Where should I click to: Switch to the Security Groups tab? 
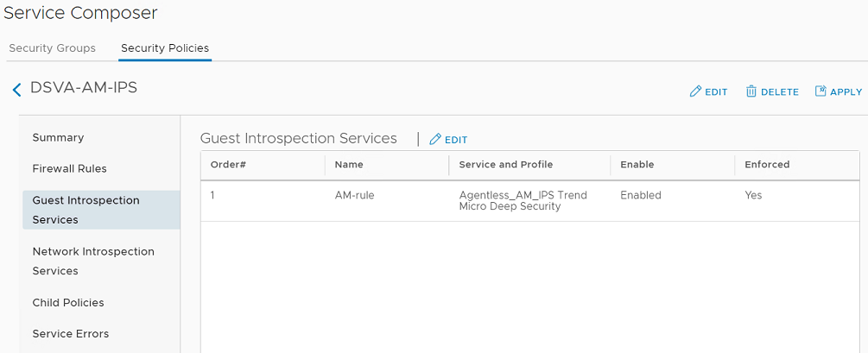pyautogui.click(x=52, y=48)
